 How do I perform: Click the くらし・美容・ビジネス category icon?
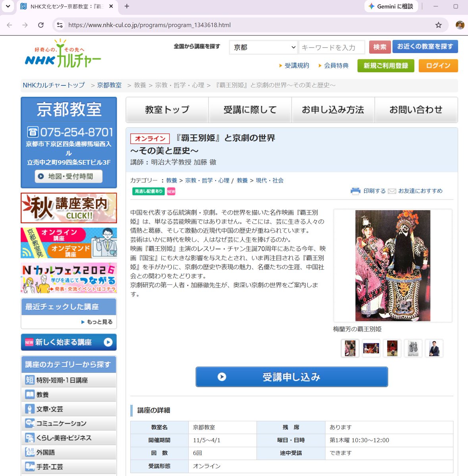pos(30,438)
